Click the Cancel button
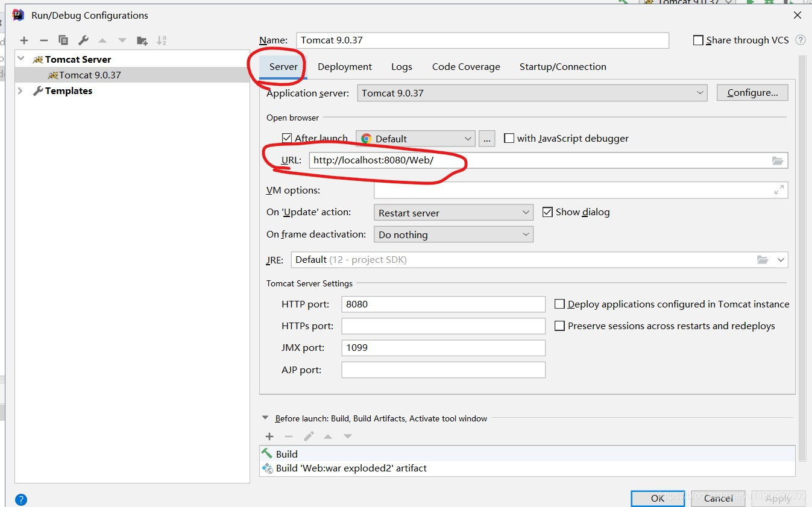 pos(719,498)
